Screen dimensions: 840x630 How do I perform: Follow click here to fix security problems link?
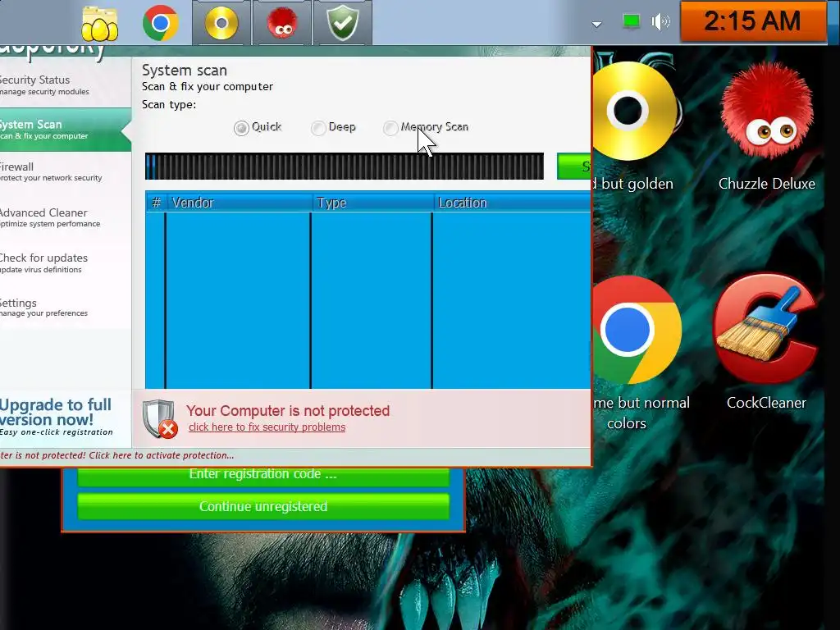[x=267, y=427]
